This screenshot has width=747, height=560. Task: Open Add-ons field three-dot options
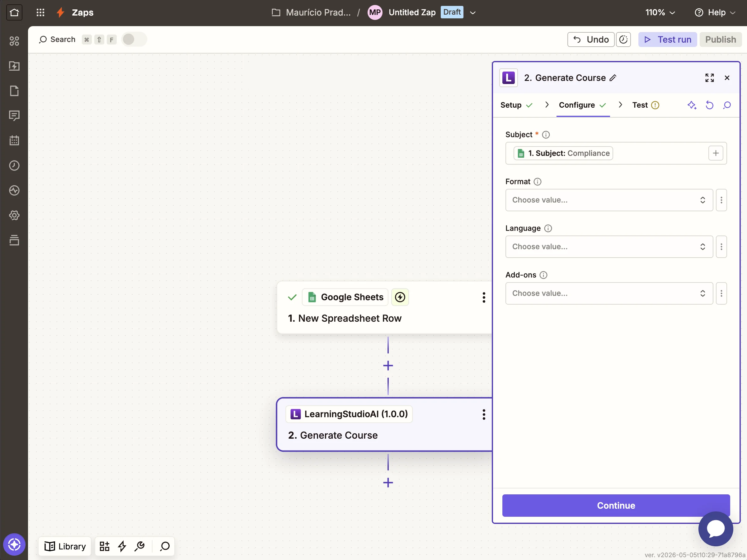pyautogui.click(x=721, y=293)
